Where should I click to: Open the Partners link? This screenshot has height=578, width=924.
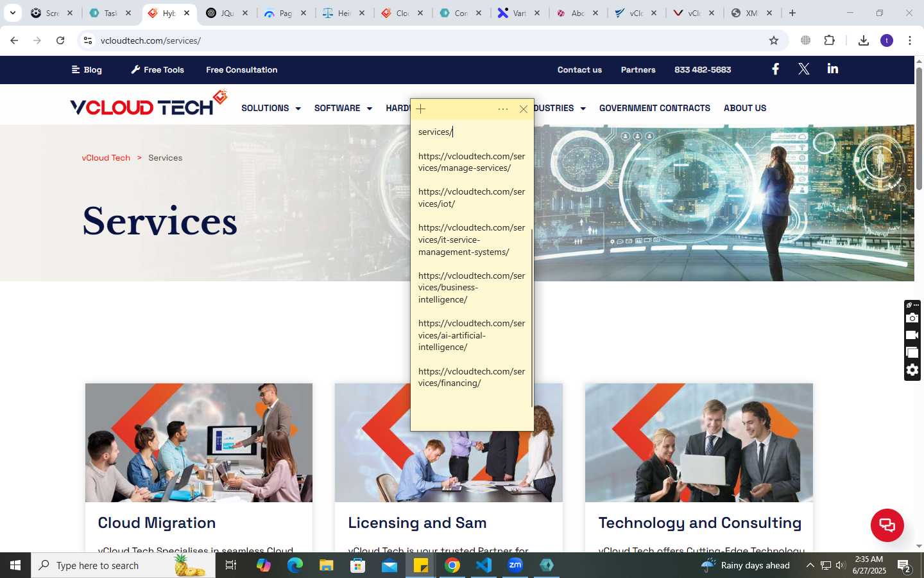(638, 69)
